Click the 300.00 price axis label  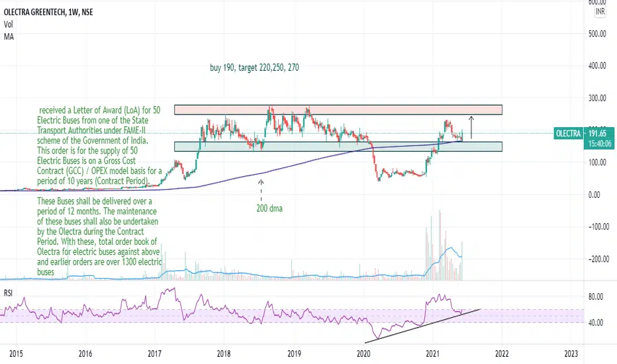point(597,98)
